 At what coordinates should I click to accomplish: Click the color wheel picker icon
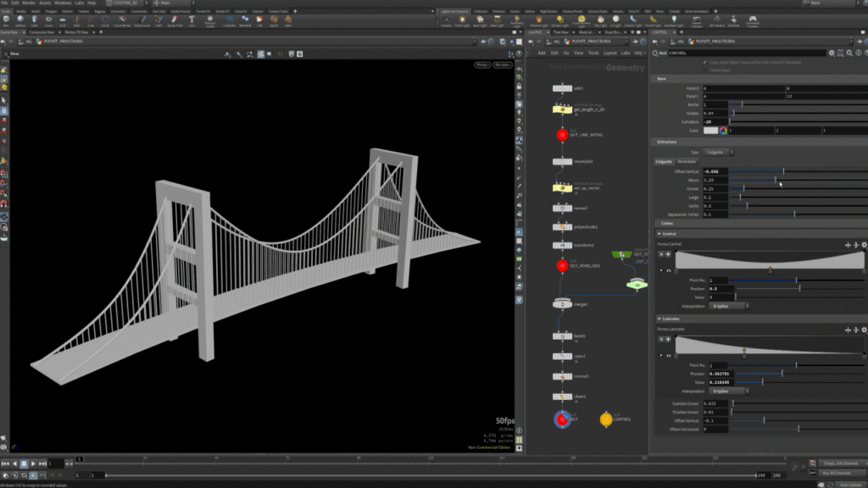pyautogui.click(x=723, y=130)
